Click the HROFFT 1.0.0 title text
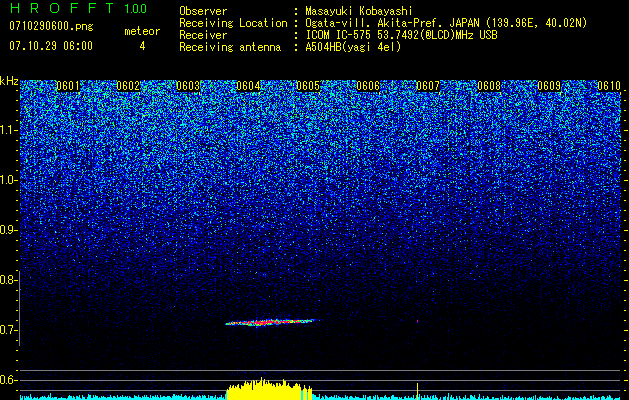629x400 pixels. (79, 8)
